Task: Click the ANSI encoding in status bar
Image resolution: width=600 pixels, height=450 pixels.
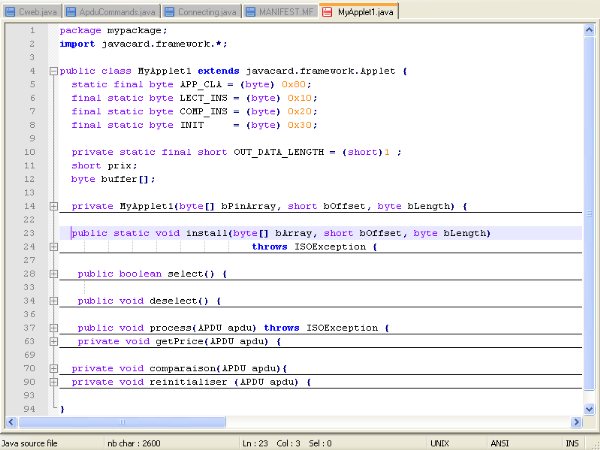Action: coord(500,442)
